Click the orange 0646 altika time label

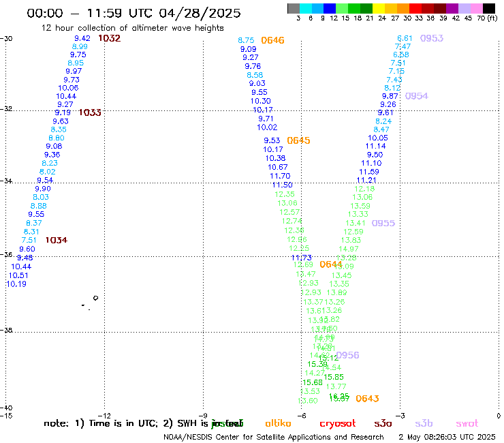(272, 40)
